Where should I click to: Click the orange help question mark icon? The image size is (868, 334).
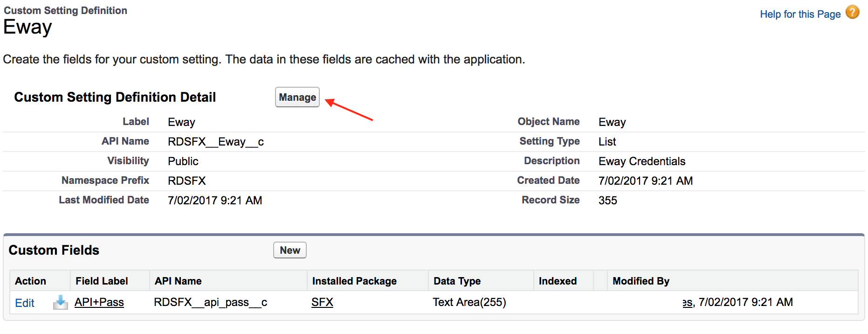pyautogui.click(x=853, y=12)
